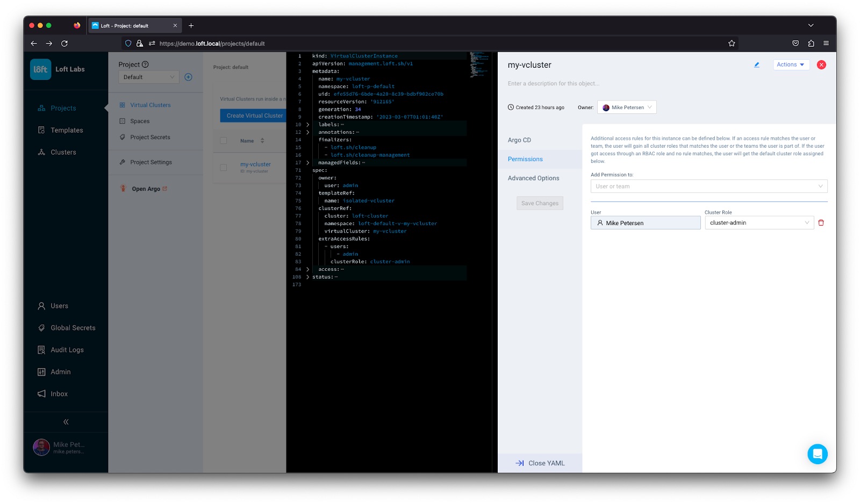Open the Actions dropdown for my-vcluster

click(x=790, y=64)
